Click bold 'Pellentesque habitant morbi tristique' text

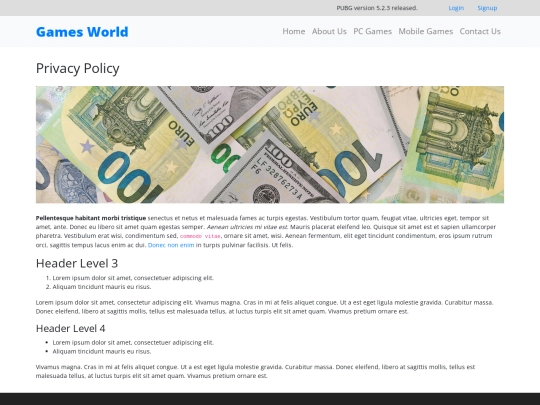(x=91, y=218)
